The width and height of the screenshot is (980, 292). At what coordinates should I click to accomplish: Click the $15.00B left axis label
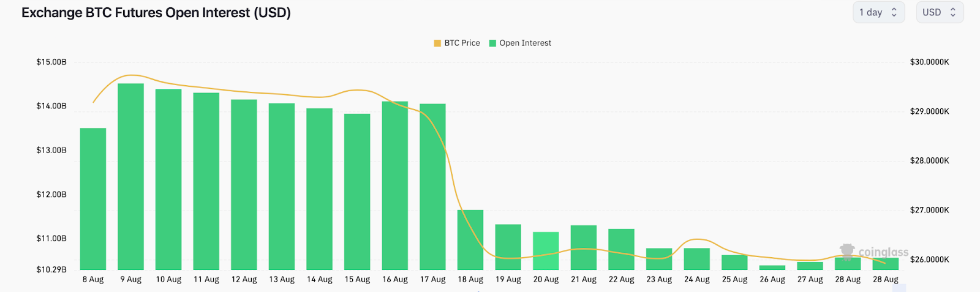click(x=51, y=62)
